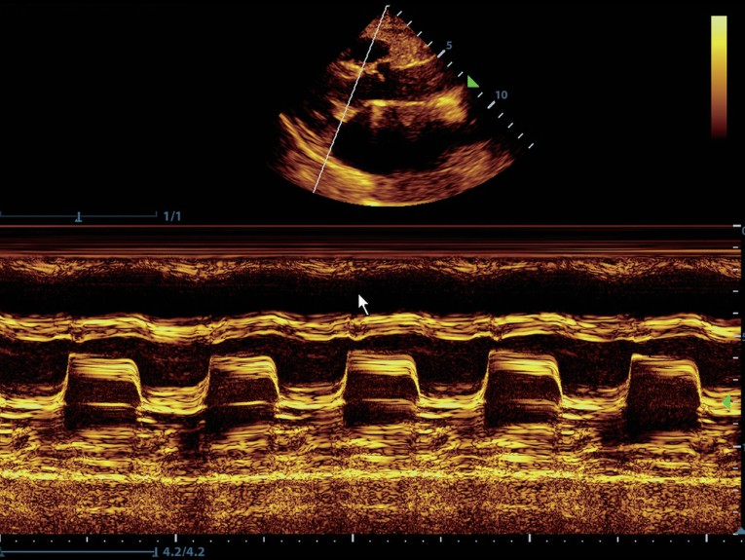Click the 5 cm depth label on sector scale
This screenshot has width=745, height=560.
(x=449, y=46)
